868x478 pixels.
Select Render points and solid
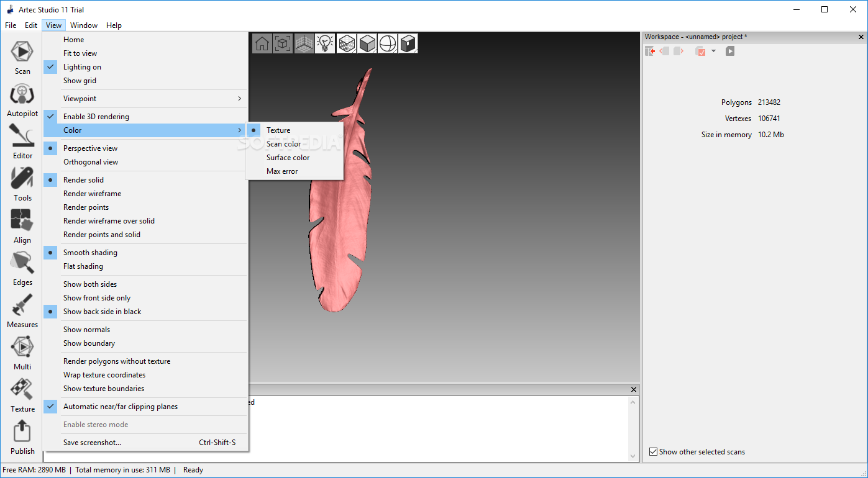(145, 235)
